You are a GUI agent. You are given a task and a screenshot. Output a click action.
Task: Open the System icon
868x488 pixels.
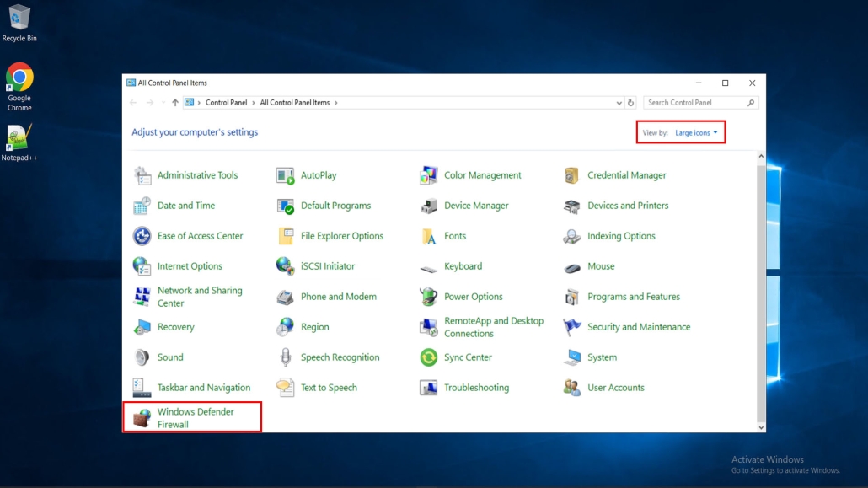click(572, 358)
